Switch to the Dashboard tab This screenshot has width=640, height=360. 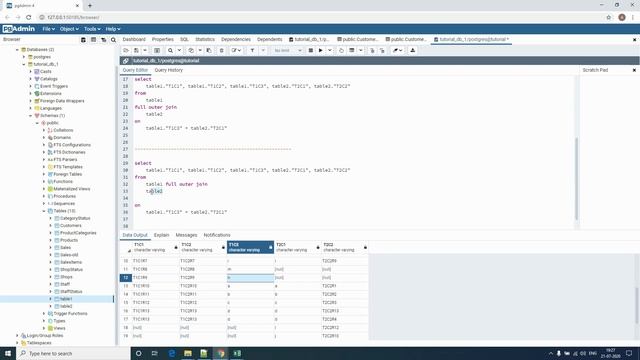click(134, 40)
